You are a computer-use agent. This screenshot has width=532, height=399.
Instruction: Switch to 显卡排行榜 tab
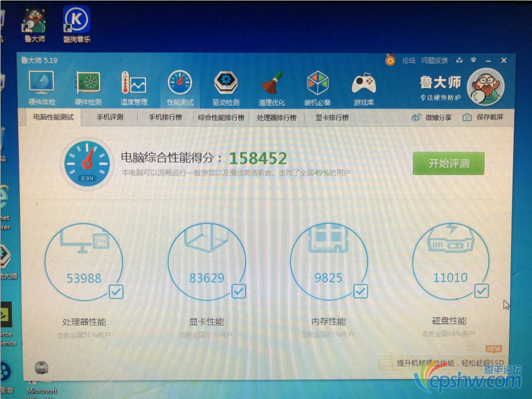coord(332,118)
